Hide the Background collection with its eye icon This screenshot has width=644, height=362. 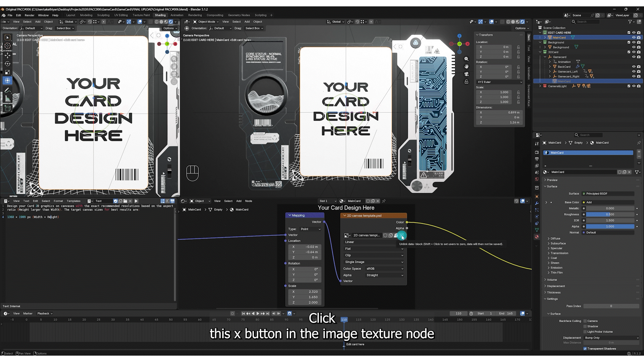coord(634,43)
